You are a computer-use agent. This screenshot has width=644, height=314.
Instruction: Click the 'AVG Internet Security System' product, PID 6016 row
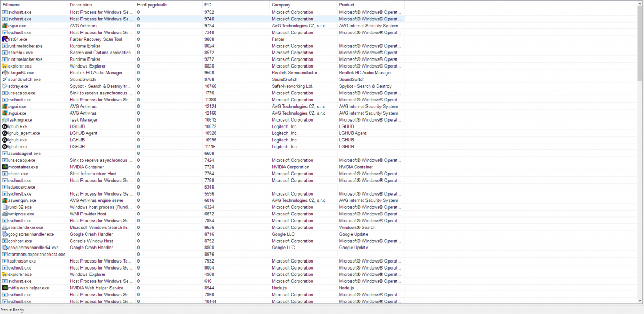pyautogui.click(x=369, y=200)
